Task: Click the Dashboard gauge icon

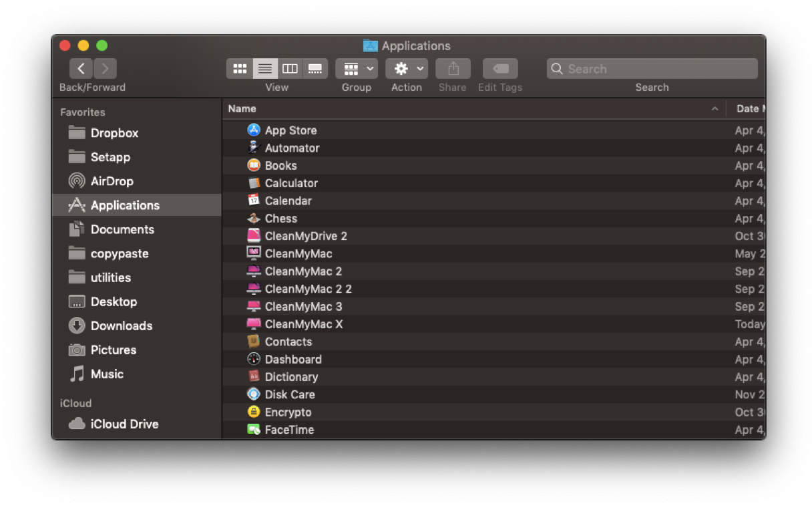Action: pos(254,359)
